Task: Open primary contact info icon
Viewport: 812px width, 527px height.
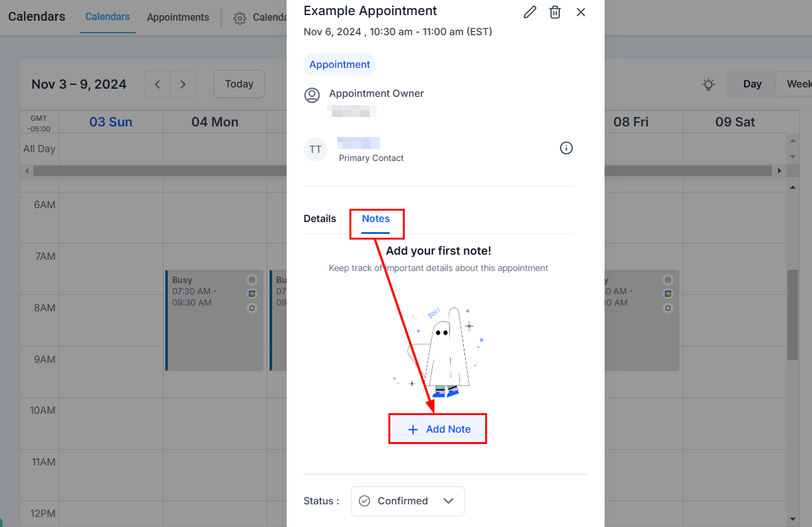Action: [x=566, y=148]
